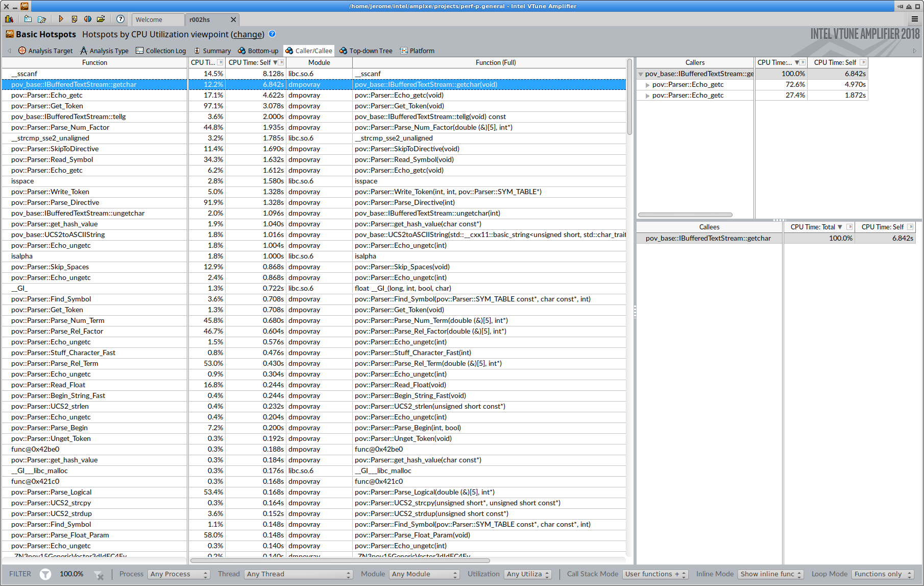Click the viewpoint "change" link
Image resolution: width=924 pixels, height=586 pixels.
point(248,35)
